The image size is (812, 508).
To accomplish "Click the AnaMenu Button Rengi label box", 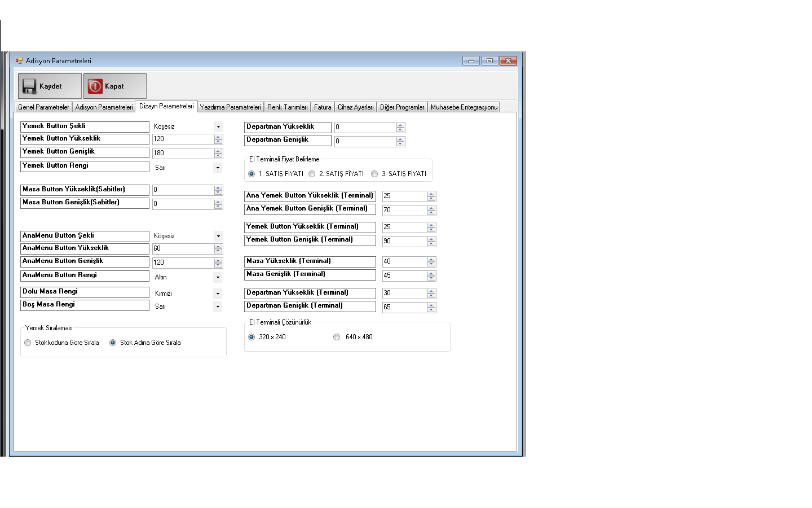I will tap(85, 276).
